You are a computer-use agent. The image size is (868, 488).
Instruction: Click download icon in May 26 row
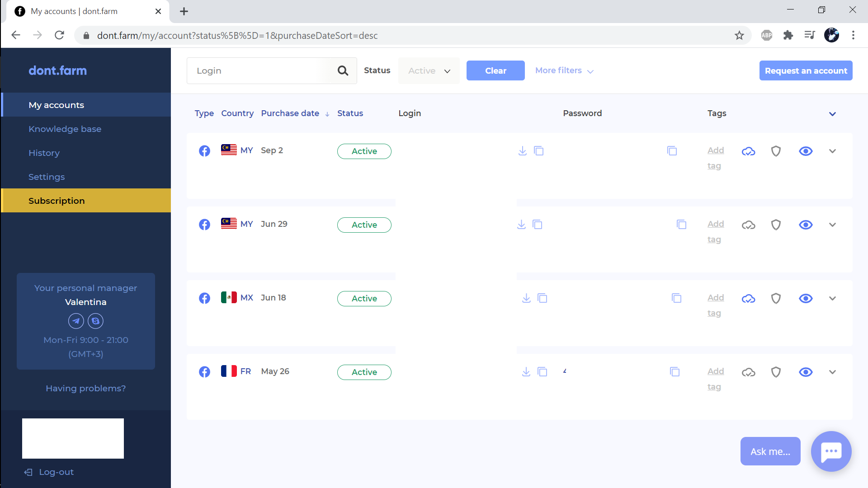526,372
